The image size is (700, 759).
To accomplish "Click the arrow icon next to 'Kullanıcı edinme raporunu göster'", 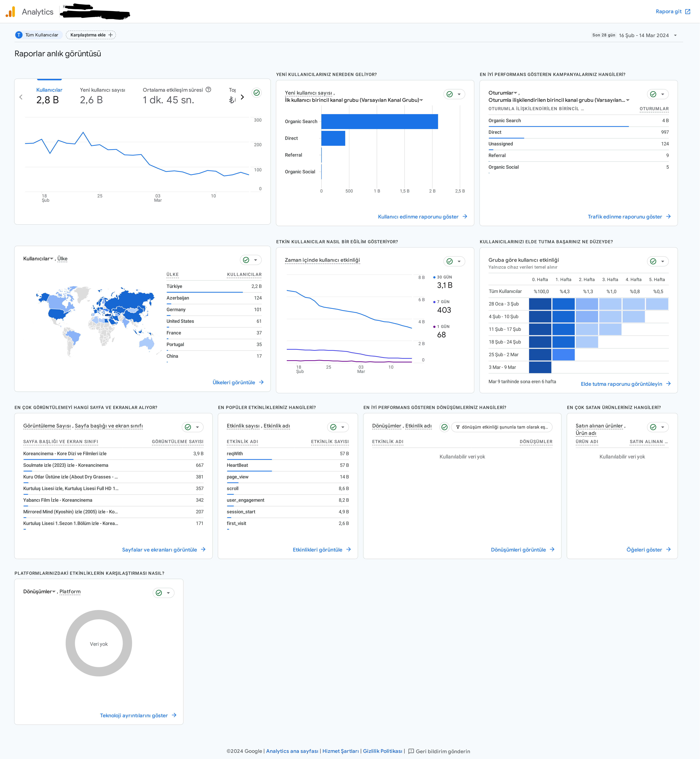I will click(465, 217).
